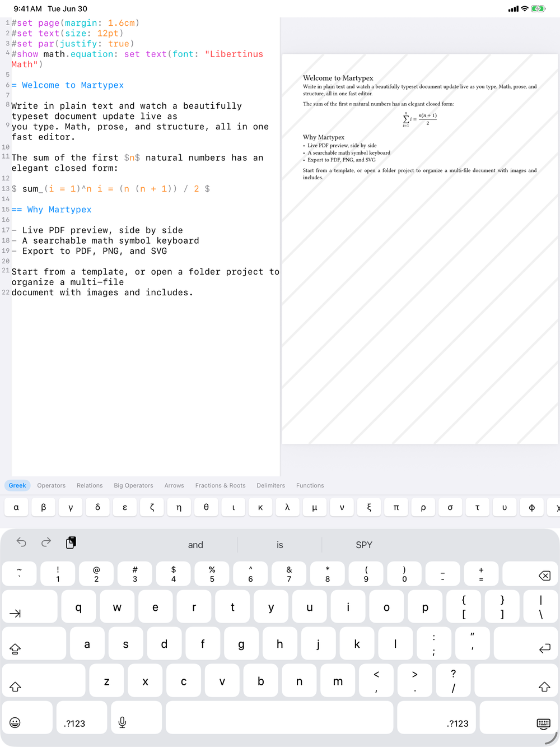
Task: Tap the tab key
Action: pyautogui.click(x=30, y=607)
